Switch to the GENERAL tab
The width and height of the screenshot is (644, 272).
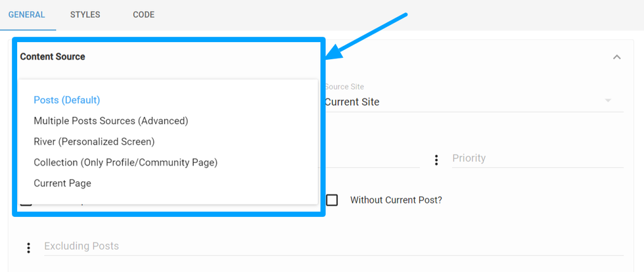pyautogui.click(x=26, y=14)
